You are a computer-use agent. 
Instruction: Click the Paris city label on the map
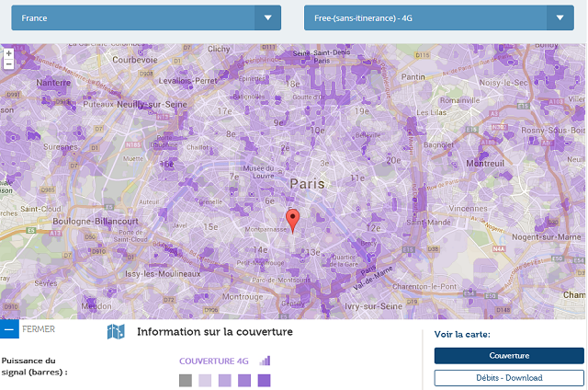(307, 184)
